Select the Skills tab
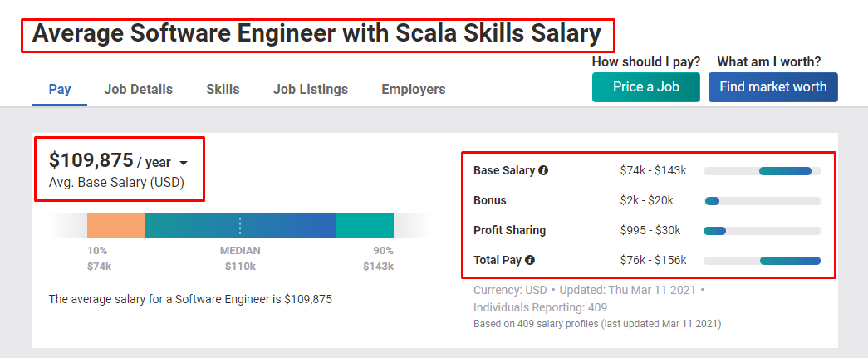The height and width of the screenshot is (358, 868). coord(223,89)
